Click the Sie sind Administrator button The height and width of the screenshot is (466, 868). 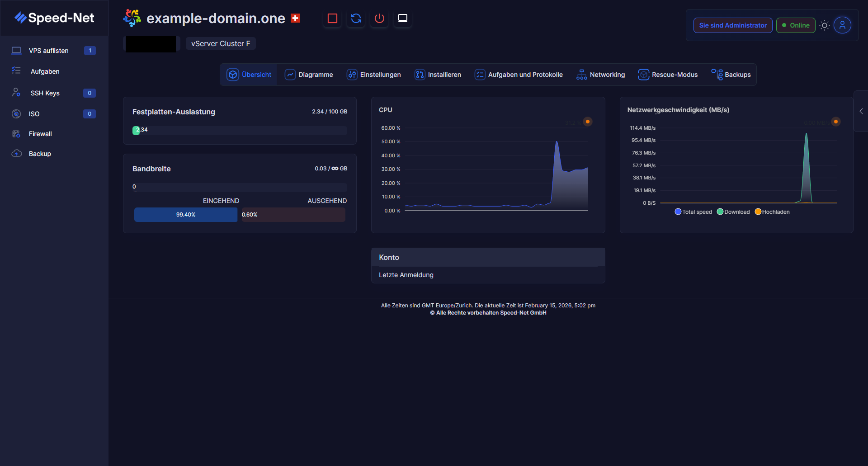click(x=733, y=25)
